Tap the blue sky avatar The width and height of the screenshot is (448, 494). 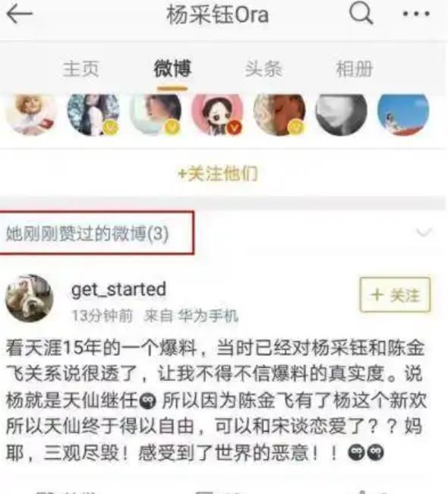pyautogui.click(x=403, y=114)
